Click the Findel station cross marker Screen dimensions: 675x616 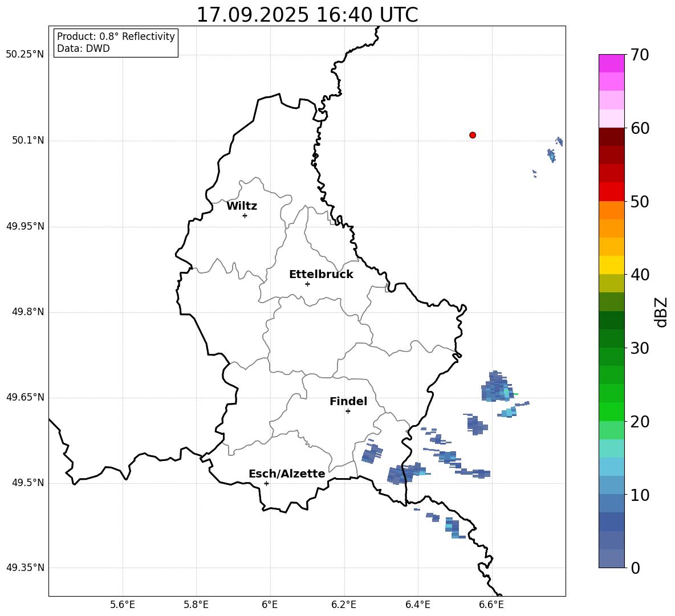tap(348, 411)
